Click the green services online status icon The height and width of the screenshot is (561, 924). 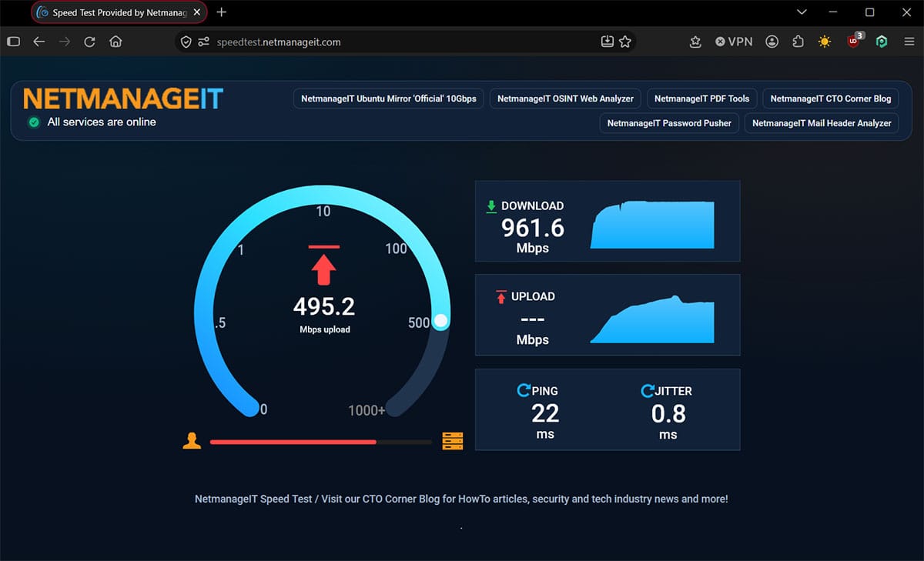34,122
